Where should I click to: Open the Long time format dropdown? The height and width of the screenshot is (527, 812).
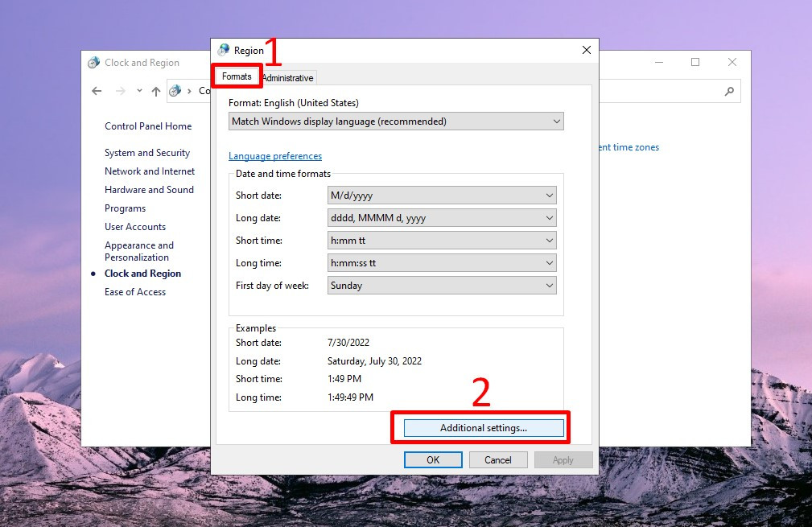[x=551, y=262]
